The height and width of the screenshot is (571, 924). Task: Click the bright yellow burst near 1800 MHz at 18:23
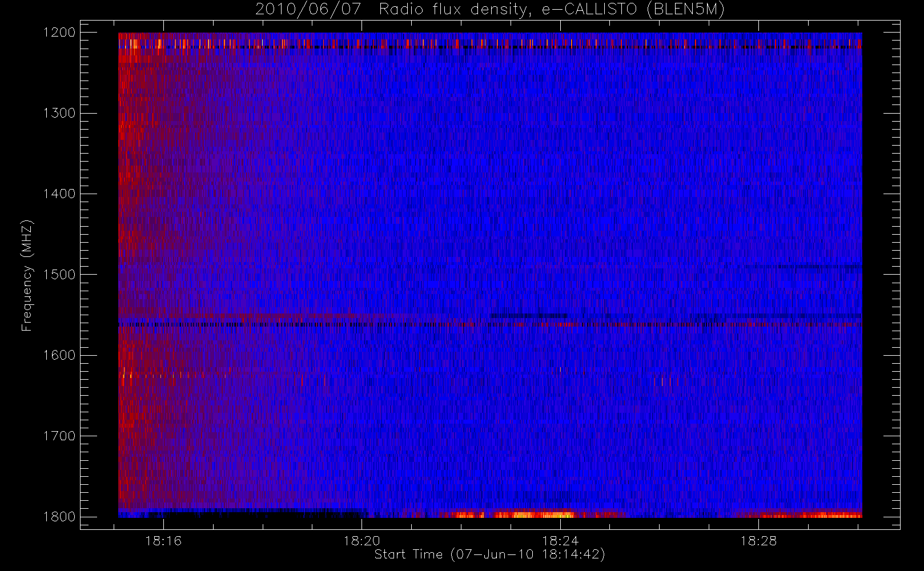(x=534, y=514)
